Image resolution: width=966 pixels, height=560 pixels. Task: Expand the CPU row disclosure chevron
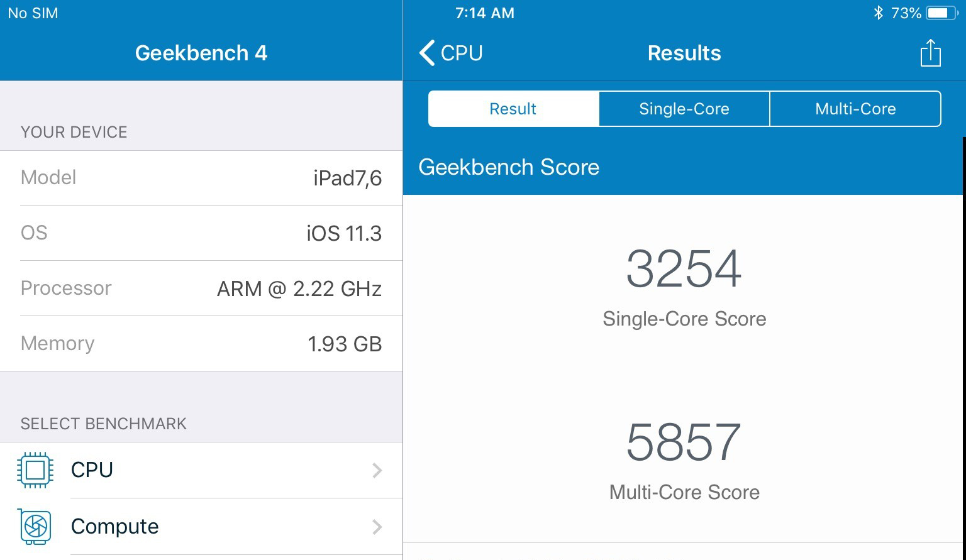pos(377,469)
